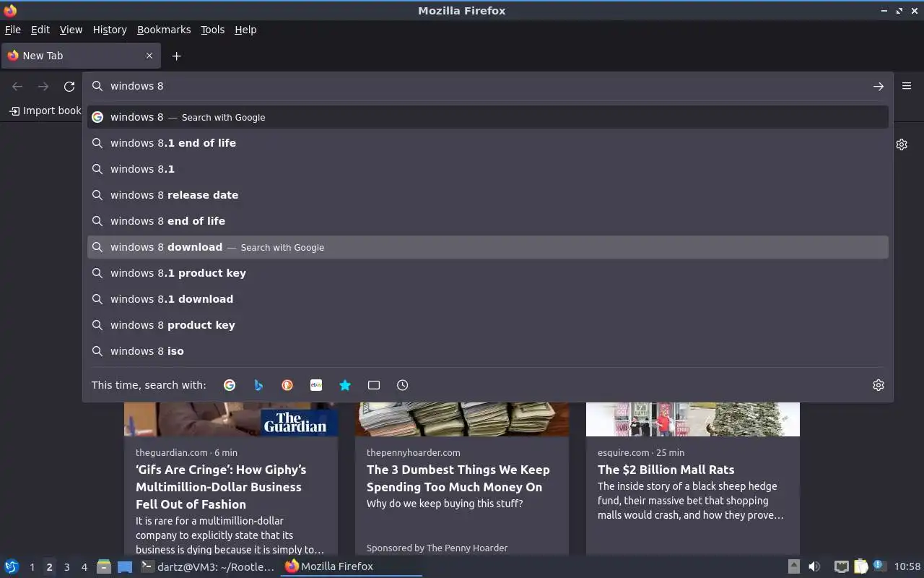This screenshot has height=578, width=924.
Task: Click the stacked money thumbnail image
Action: pos(462,419)
